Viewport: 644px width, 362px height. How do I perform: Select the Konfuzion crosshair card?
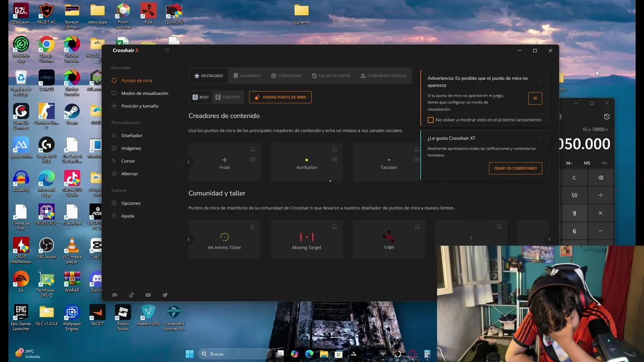306,162
